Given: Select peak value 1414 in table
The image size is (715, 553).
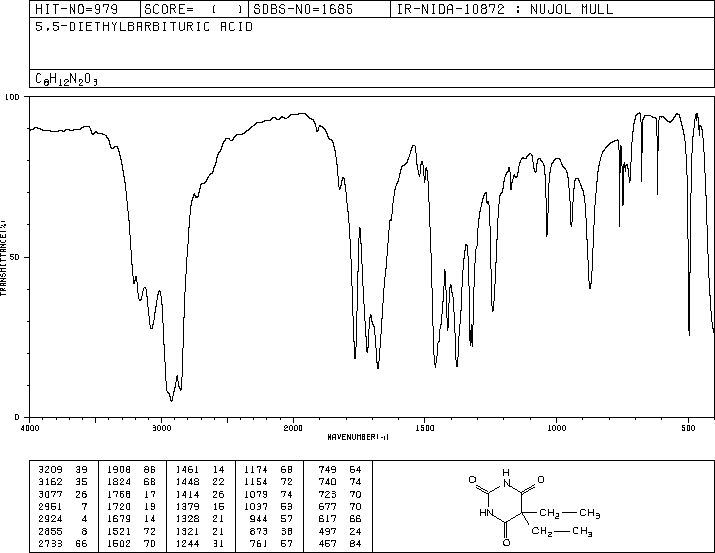Looking at the screenshot, I should pyautogui.click(x=187, y=494).
